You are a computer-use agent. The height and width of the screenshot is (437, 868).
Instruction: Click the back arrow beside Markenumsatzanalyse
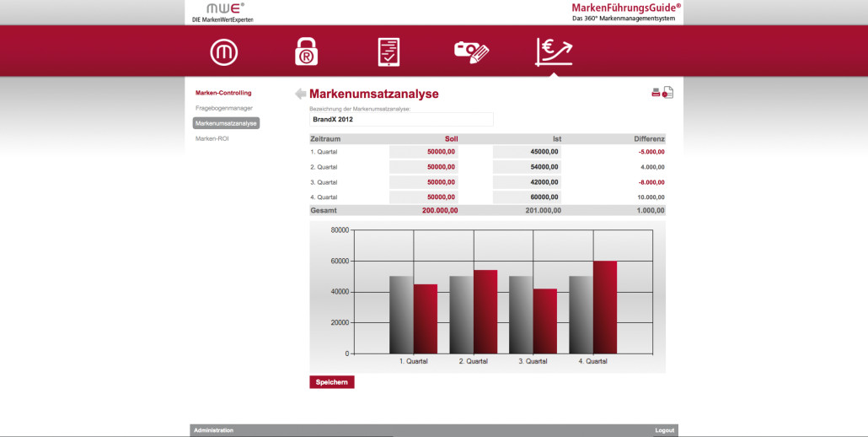pos(300,94)
